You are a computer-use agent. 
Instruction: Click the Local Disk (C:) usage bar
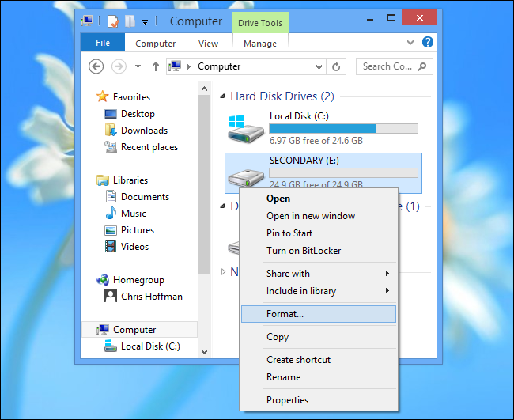pos(343,128)
